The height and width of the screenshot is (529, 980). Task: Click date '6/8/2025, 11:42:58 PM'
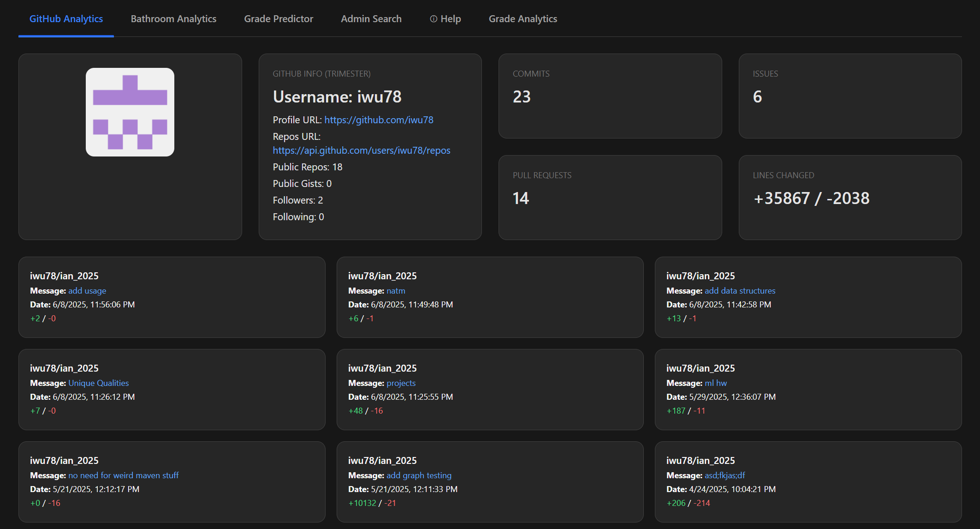(x=730, y=305)
